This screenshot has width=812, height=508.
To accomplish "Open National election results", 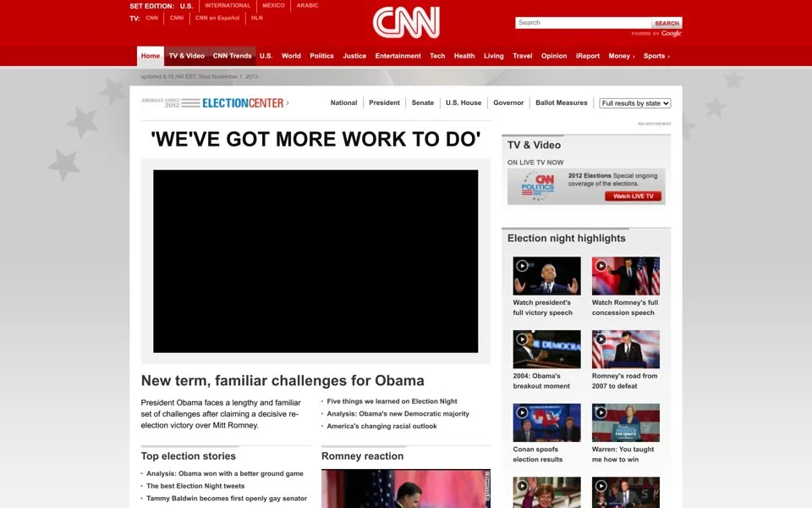I will click(344, 102).
